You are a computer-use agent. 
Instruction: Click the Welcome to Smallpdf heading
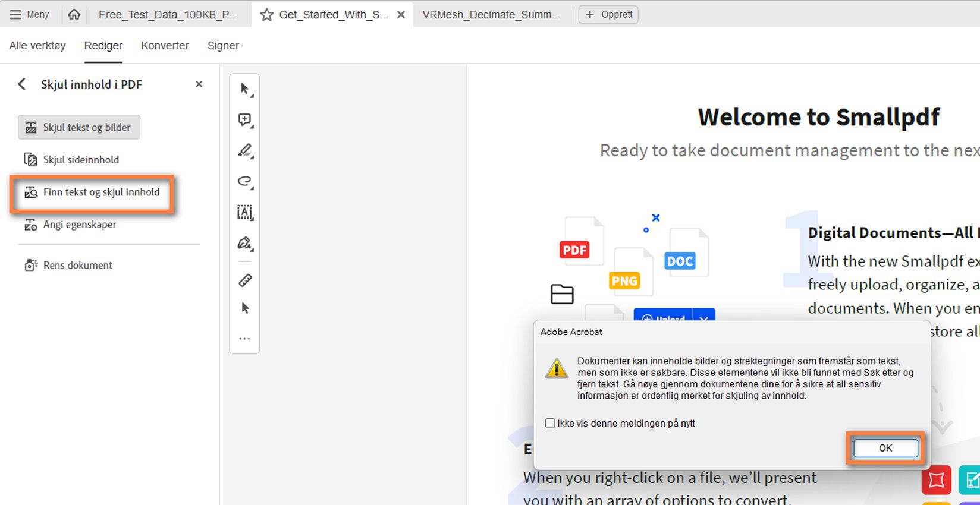818,117
